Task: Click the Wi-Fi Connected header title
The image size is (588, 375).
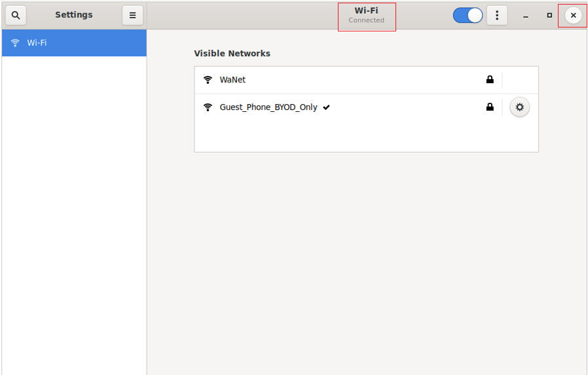Action: [x=367, y=15]
